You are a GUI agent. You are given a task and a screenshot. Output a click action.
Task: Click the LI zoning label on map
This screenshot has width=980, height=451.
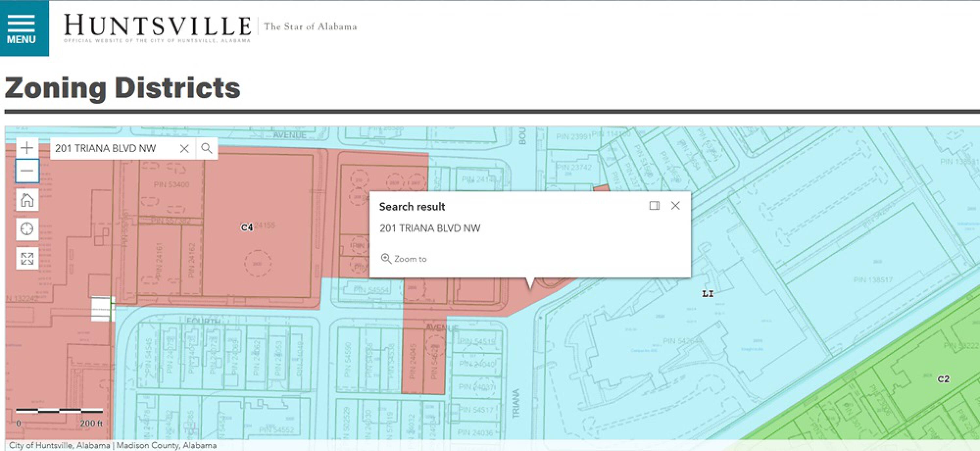tap(708, 293)
